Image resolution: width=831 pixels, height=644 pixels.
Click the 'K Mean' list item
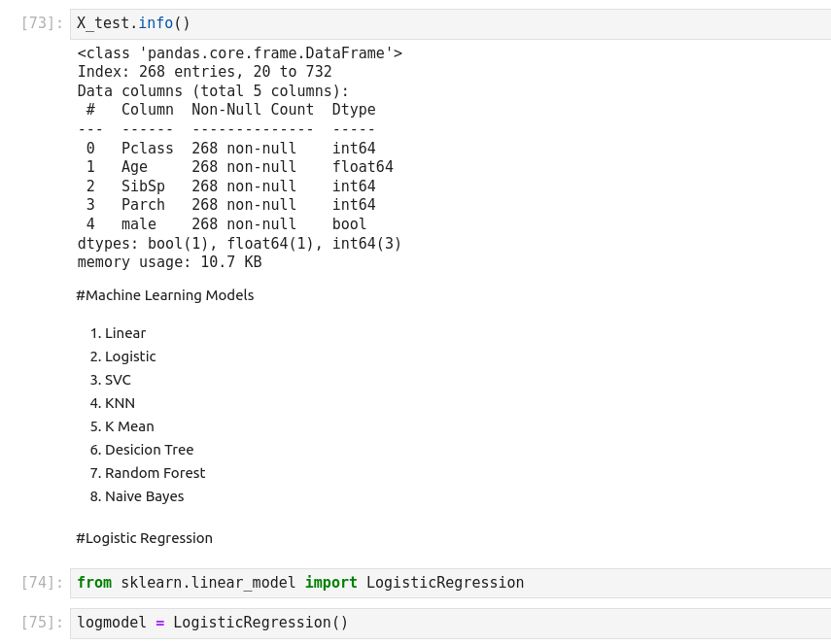129,426
